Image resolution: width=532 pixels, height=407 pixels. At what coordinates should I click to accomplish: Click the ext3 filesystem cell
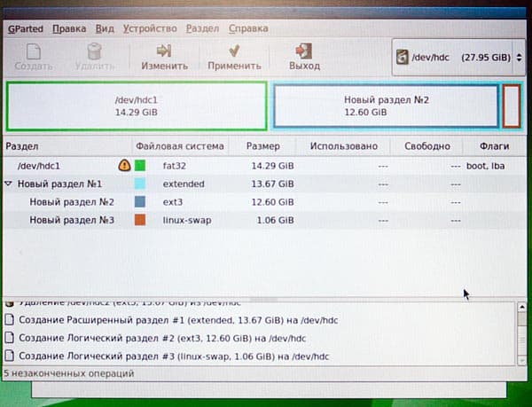coord(173,202)
